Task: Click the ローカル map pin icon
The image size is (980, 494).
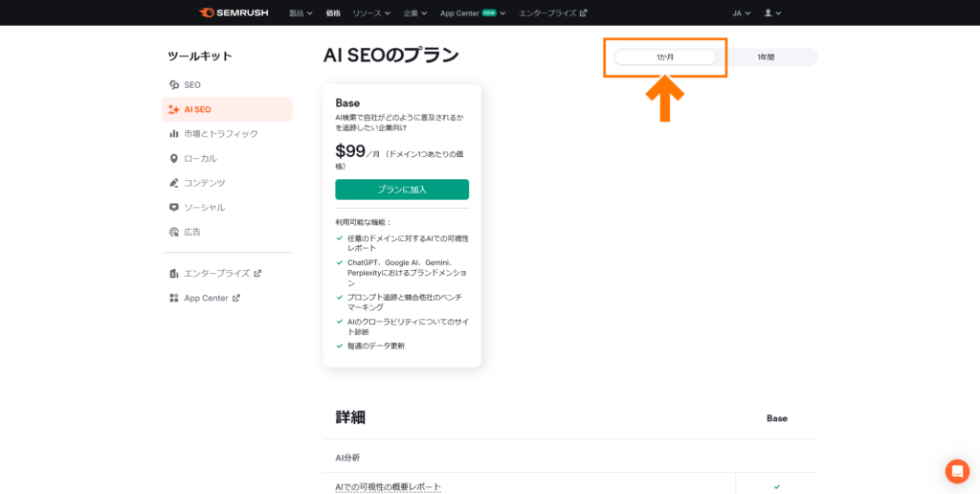Action: [173, 158]
